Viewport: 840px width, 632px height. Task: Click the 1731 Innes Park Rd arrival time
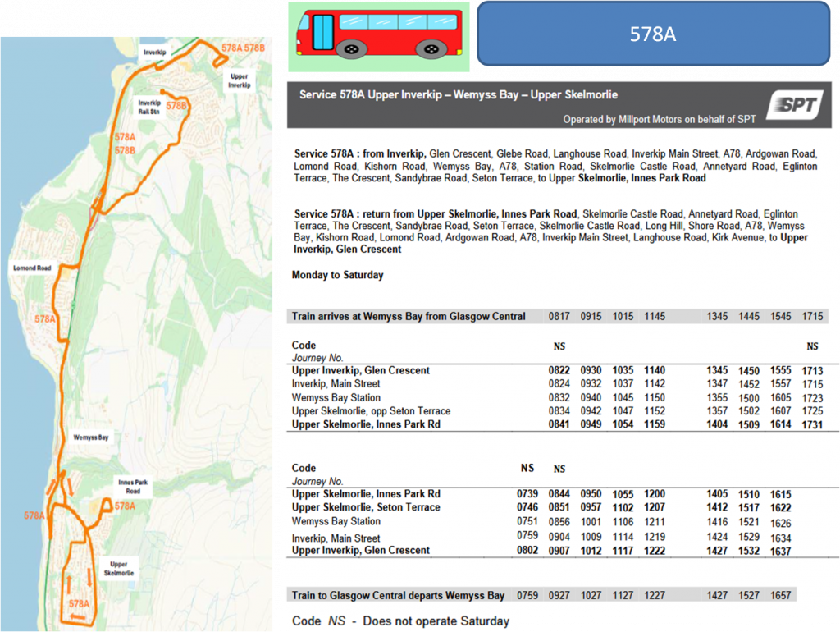812,424
